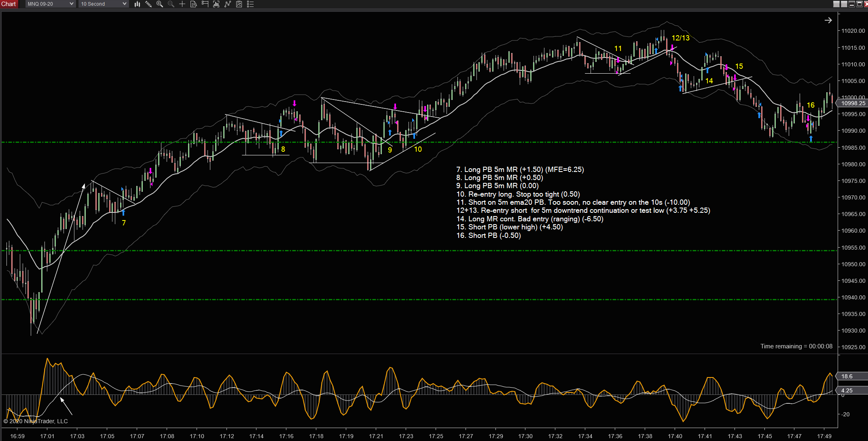
Task: Click time axis label 17:21
Action: [376, 436]
